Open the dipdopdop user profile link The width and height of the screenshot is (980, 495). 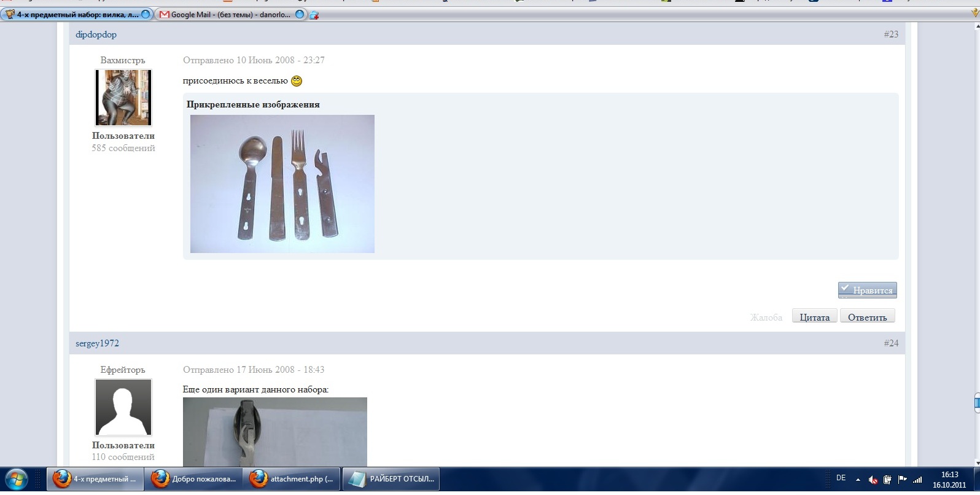pos(96,34)
